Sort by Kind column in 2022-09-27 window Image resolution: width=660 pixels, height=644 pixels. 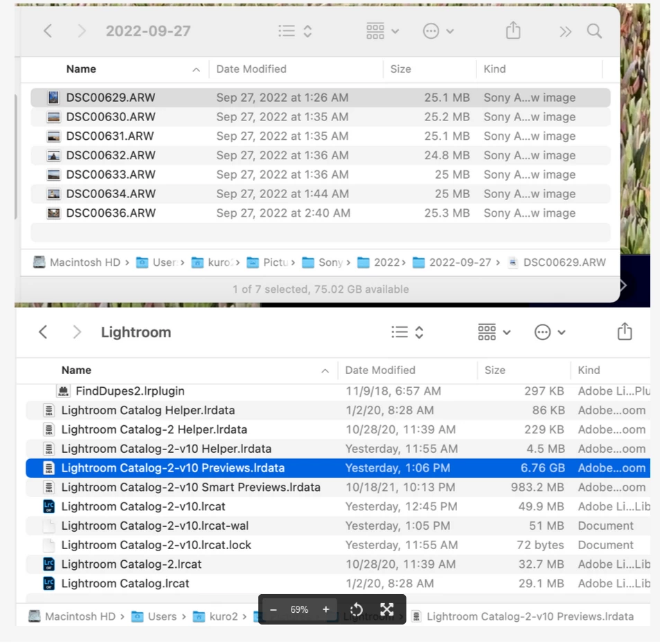tap(494, 69)
